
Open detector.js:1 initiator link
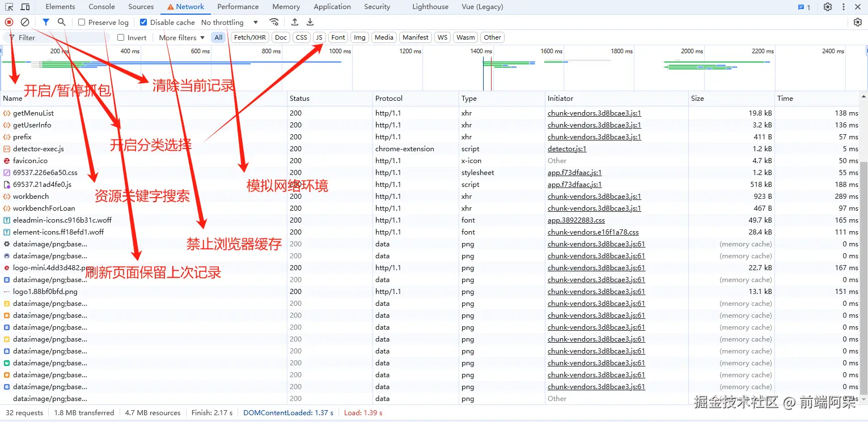[567, 149]
